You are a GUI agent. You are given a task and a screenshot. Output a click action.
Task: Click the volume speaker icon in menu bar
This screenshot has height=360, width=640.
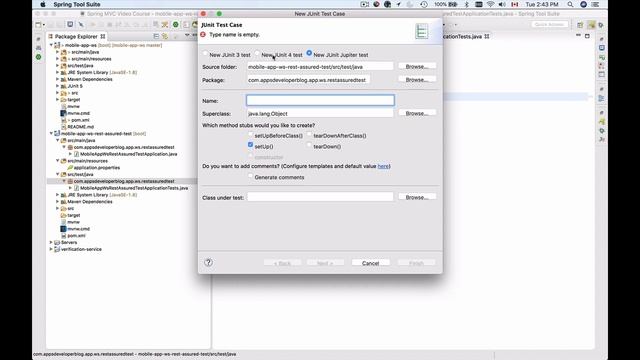[502, 4]
